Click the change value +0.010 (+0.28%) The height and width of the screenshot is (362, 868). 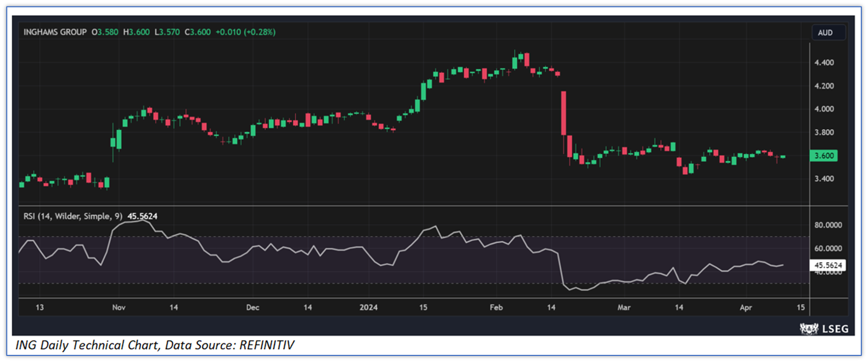(x=245, y=32)
